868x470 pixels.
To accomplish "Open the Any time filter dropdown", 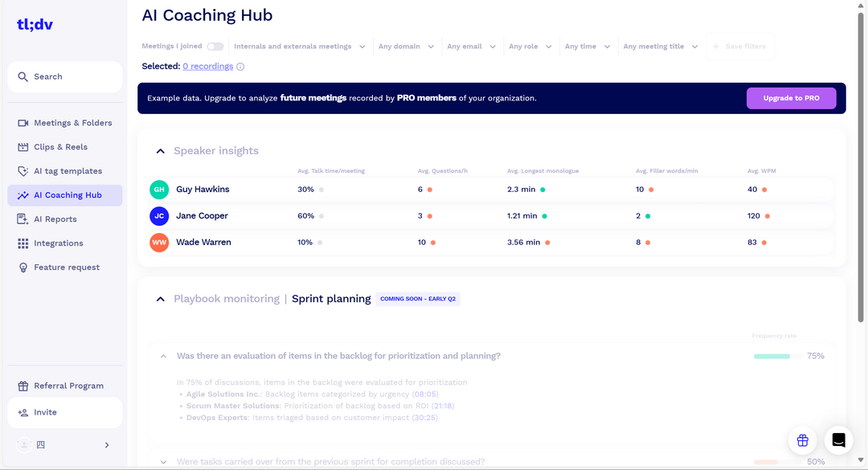I will 587,46.
